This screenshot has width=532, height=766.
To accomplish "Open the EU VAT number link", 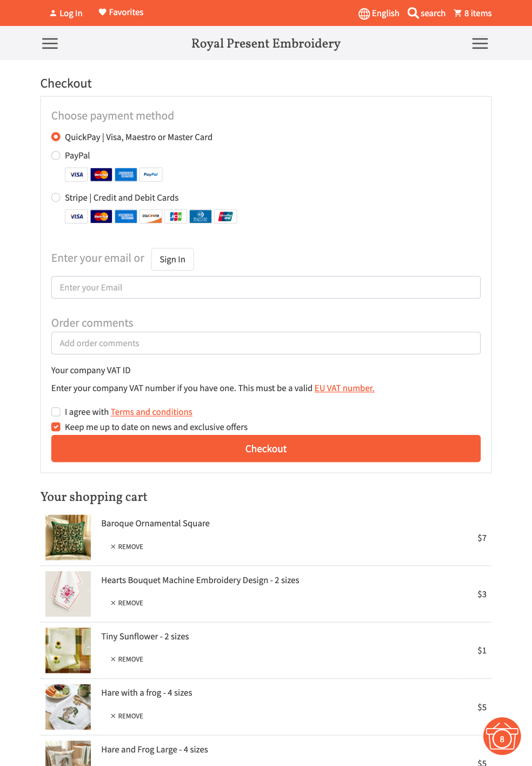I will [x=344, y=388].
